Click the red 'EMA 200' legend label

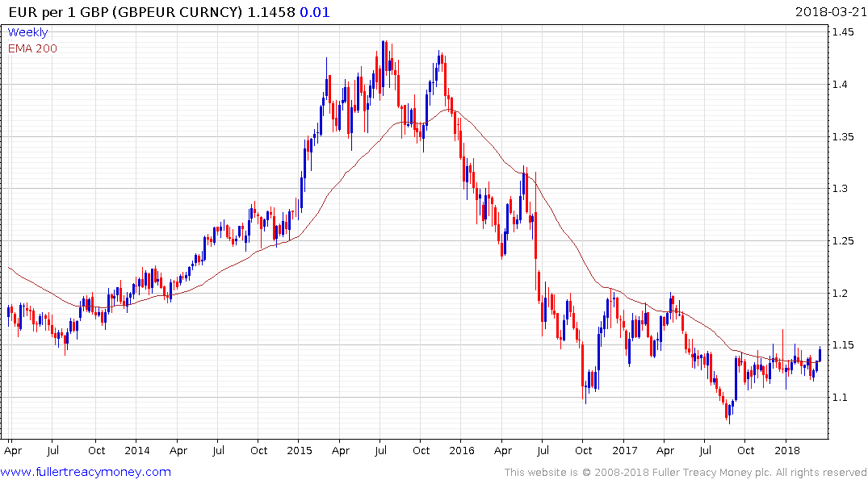[32, 48]
